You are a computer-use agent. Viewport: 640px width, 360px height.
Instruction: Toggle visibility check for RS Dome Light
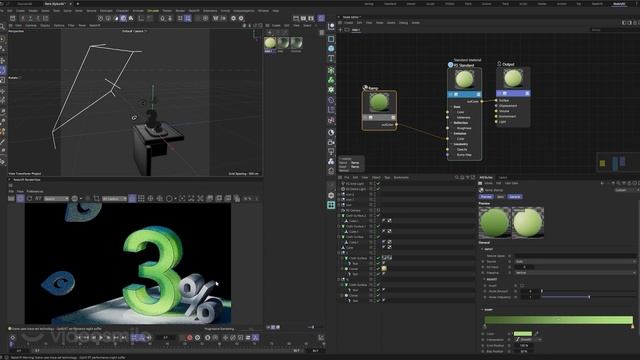click(378, 189)
